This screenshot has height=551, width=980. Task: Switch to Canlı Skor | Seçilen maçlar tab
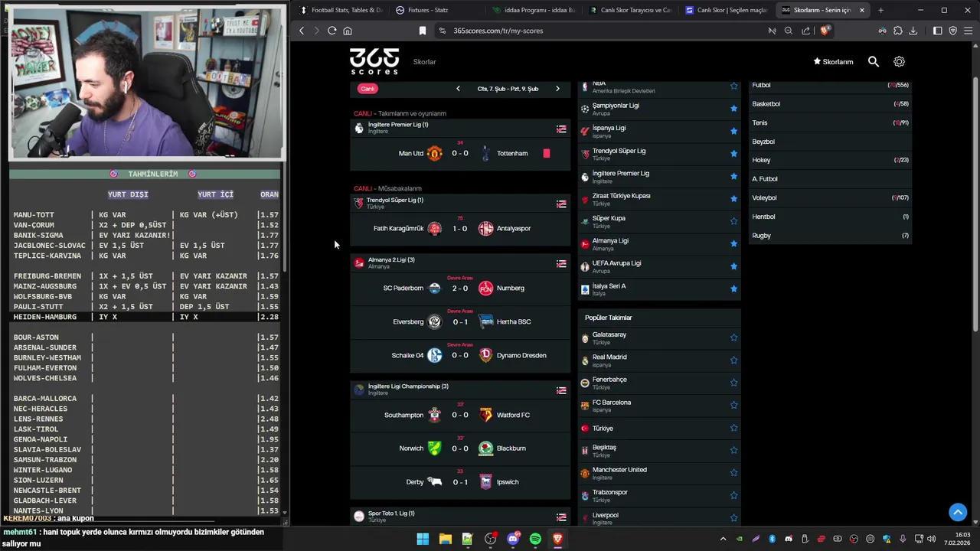[726, 10]
